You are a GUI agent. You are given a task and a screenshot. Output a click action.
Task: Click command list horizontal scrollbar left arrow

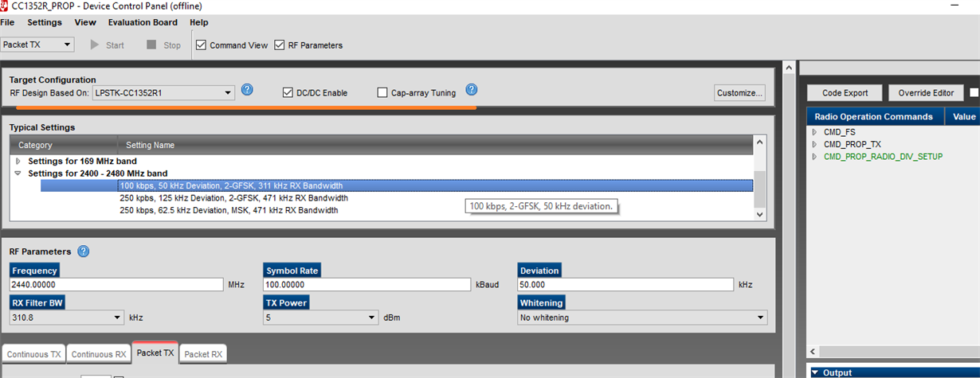[x=813, y=351]
